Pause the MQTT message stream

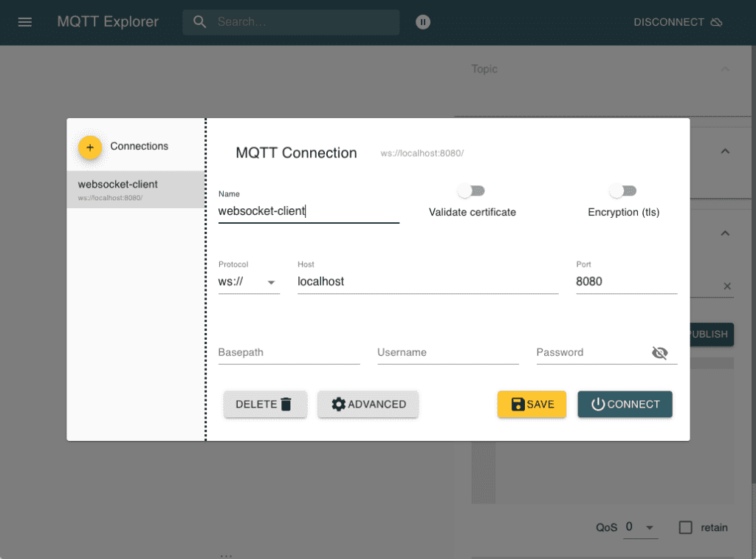(x=422, y=21)
